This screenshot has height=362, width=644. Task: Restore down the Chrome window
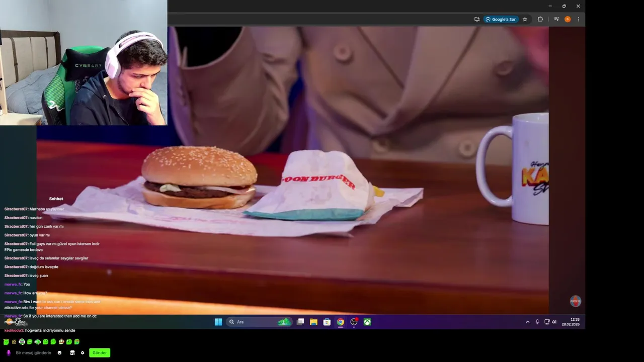564,6
